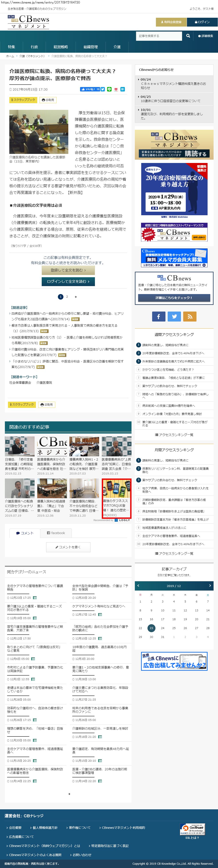Open the 経営戦略 menu item
The width and height of the screenshot is (218, 868).
tap(61, 47)
